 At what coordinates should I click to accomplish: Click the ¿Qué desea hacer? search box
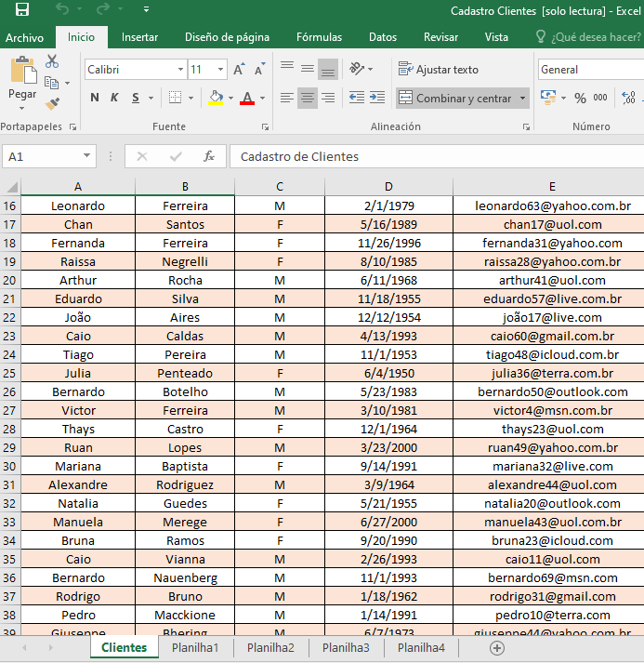(590, 37)
